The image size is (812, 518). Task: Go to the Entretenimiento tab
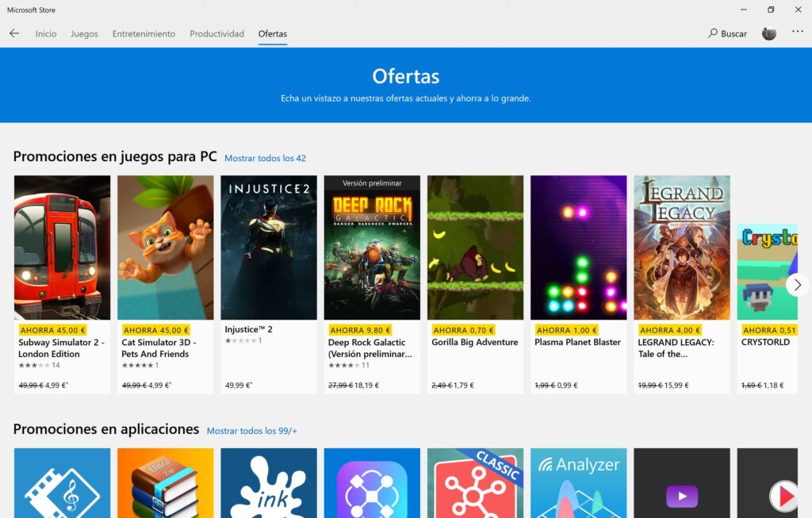tap(144, 34)
